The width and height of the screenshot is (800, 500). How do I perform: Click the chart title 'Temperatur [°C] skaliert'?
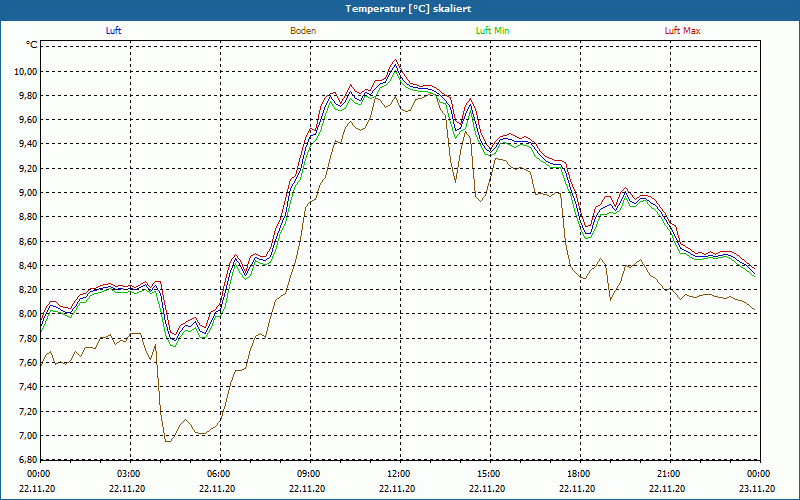pos(408,9)
